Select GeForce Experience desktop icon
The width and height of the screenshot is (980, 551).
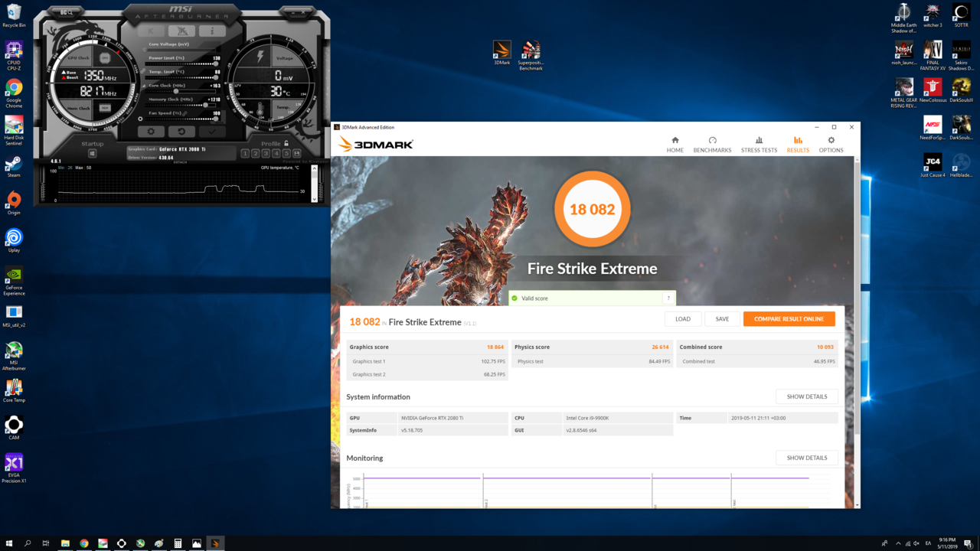pyautogui.click(x=14, y=280)
